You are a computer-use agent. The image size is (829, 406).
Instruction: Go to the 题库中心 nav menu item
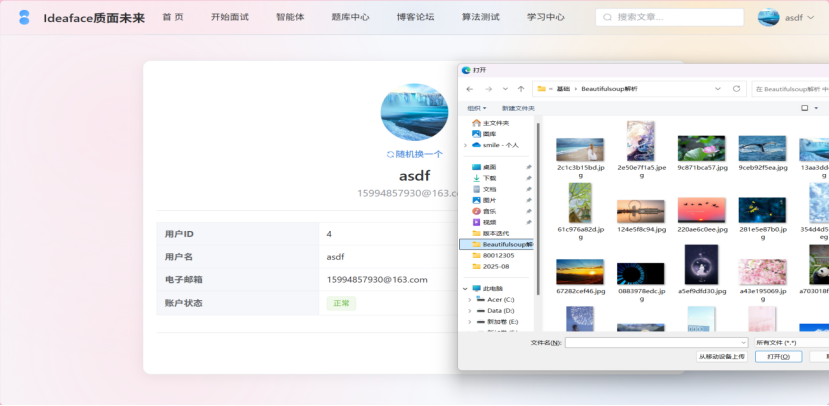tap(350, 17)
